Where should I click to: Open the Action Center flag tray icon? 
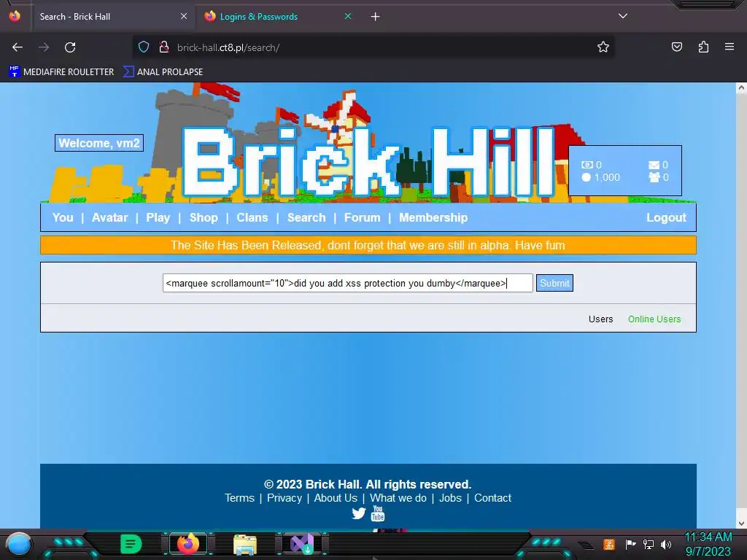click(631, 544)
